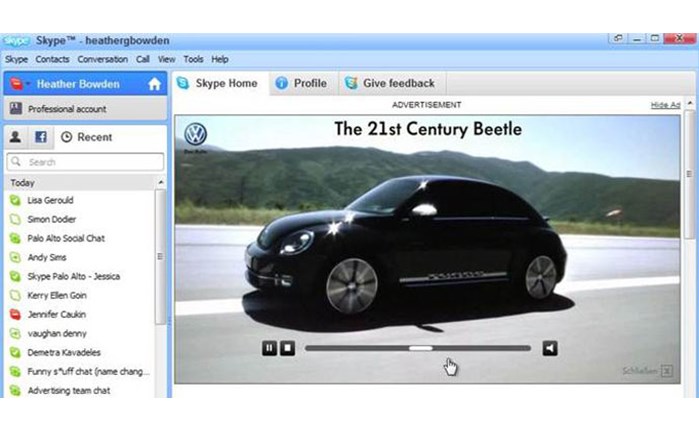The width and height of the screenshot is (699, 430).
Task: Select contact Andy Sims
Action: (46, 258)
